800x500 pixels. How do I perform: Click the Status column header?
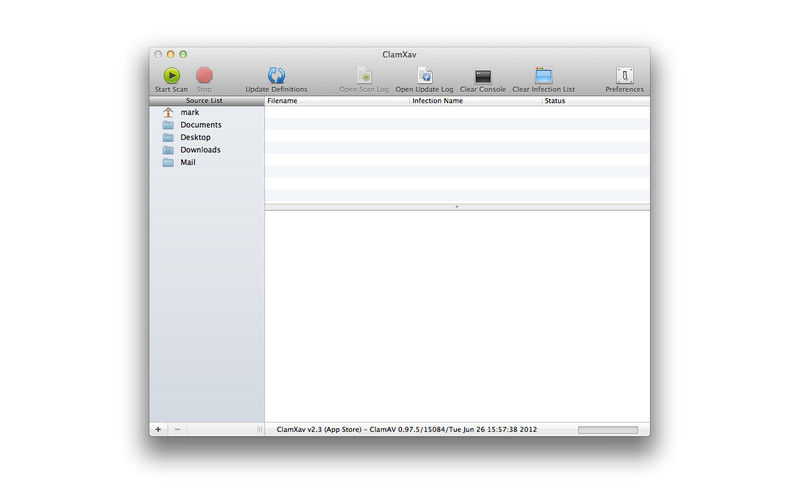(x=595, y=101)
